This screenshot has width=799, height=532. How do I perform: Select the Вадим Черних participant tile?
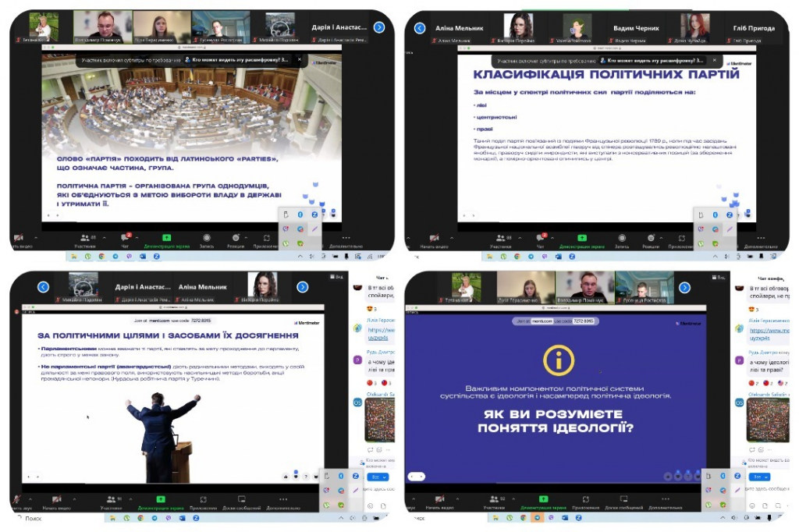(637, 28)
